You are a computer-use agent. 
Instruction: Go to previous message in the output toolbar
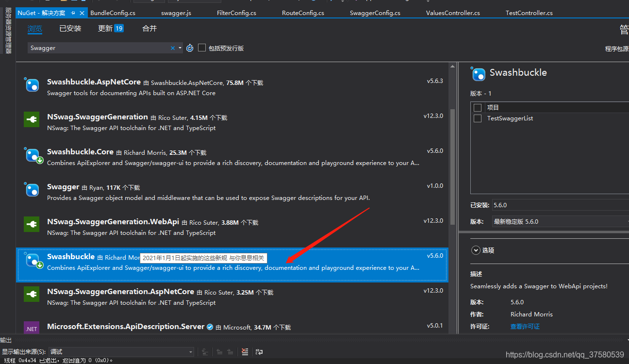coord(219,352)
